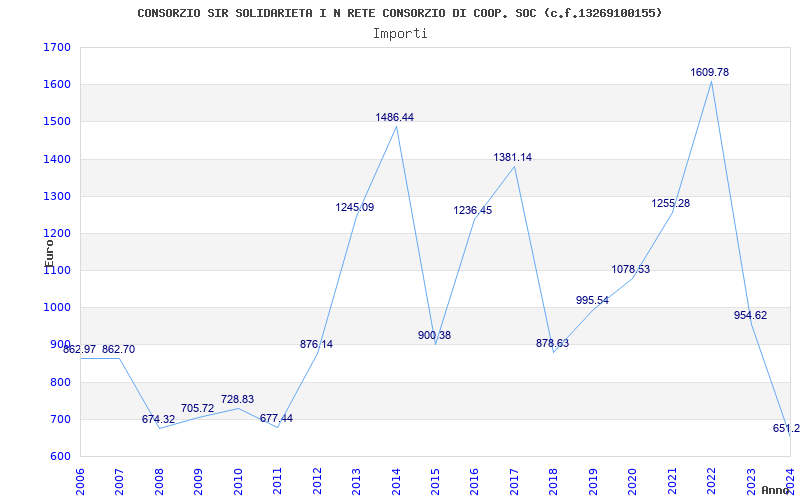Select the 900.38 data point label
Viewport: 800px width, 500px height.
(x=434, y=336)
